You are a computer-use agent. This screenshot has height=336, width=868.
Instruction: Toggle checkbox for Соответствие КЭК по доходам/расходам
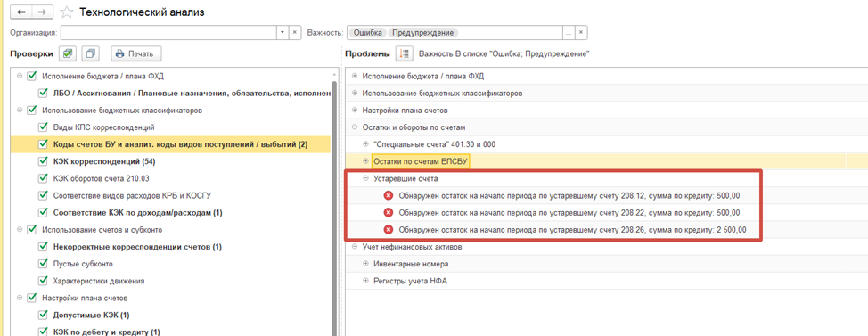click(x=44, y=212)
